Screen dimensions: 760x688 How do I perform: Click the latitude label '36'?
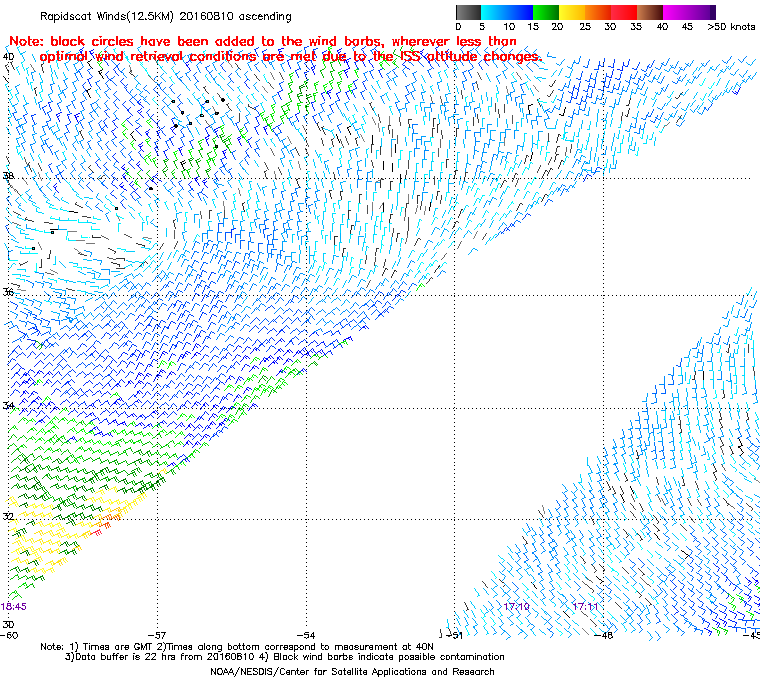click(8, 292)
